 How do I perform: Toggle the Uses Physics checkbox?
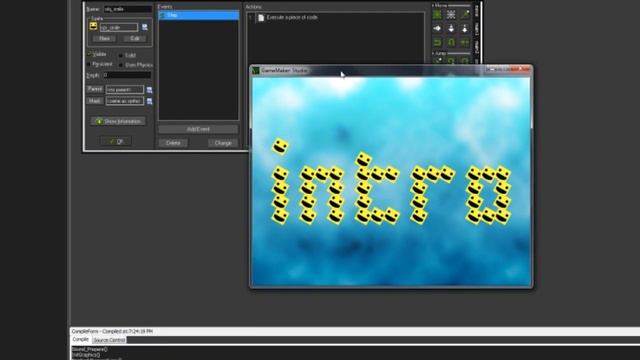coord(121,65)
